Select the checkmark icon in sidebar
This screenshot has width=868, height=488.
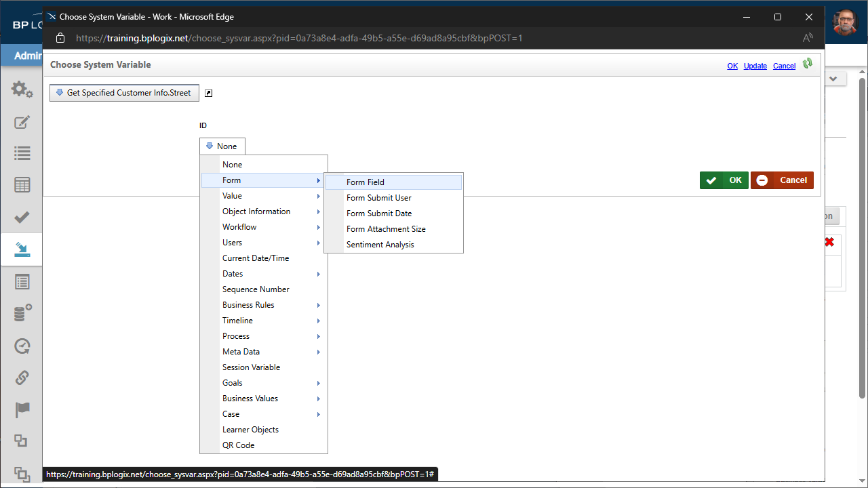[22, 217]
